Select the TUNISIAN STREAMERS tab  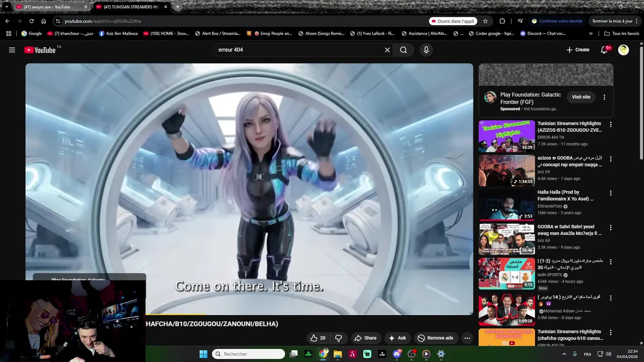click(131, 7)
